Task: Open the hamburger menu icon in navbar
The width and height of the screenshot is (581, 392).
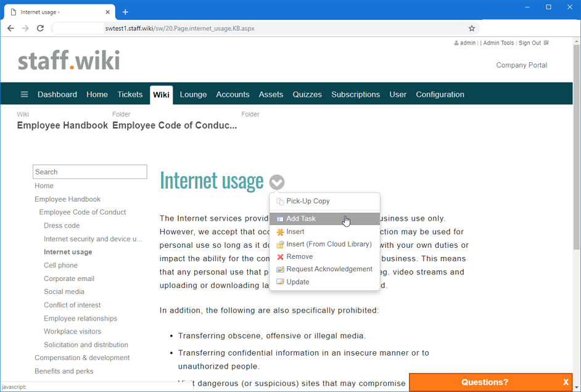Action: [x=25, y=94]
